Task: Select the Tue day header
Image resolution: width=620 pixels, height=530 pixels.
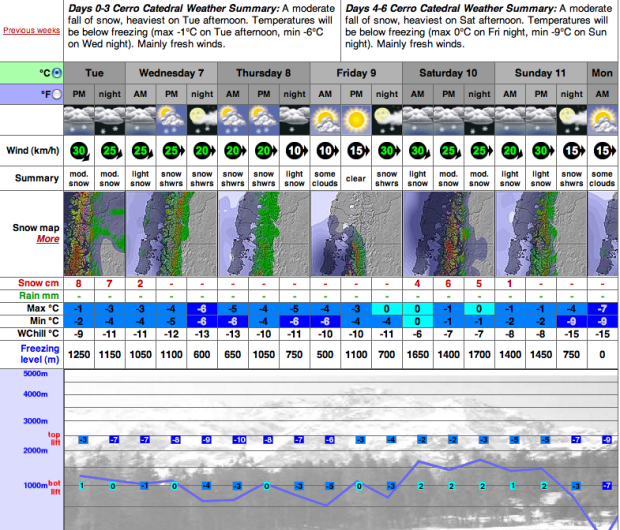Action: (x=95, y=73)
